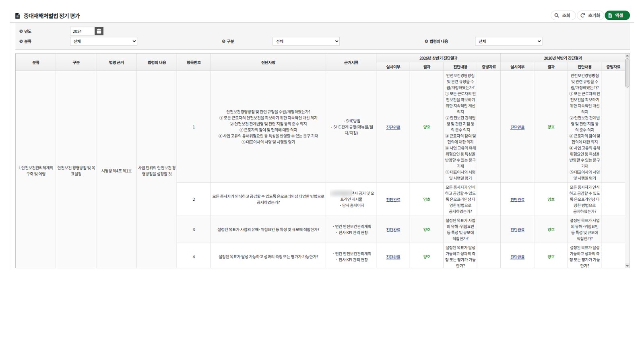Open the 법령의 내용 dropdown
Image resolution: width=644 pixels, height=362 pixels.
point(508,41)
